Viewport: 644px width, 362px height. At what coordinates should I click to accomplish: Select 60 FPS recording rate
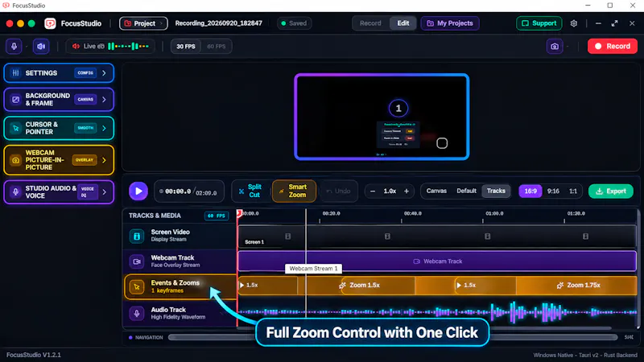click(x=216, y=47)
